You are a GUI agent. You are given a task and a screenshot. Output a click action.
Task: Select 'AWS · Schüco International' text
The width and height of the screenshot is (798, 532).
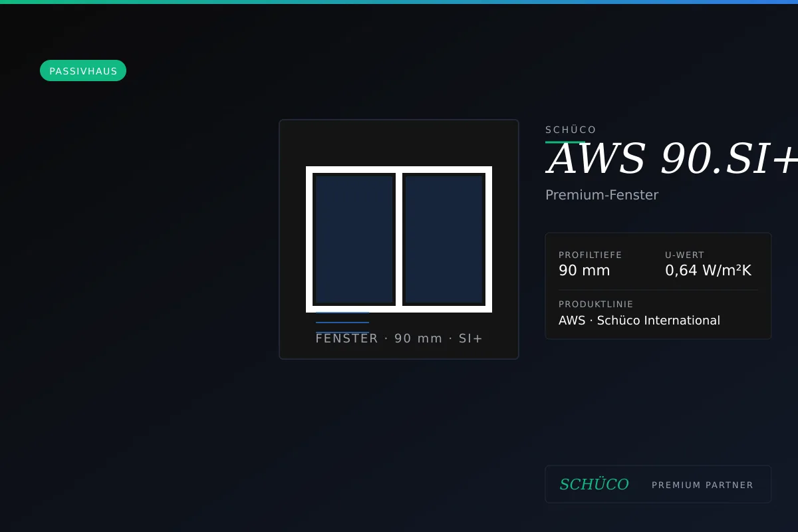click(639, 321)
